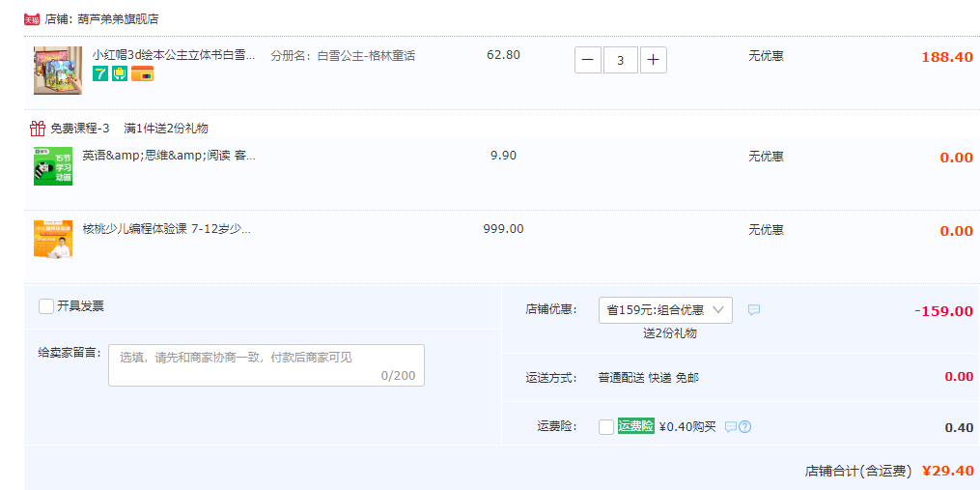
Task: Click the 0.40 shipping insurance amount
Action: pyautogui.click(x=959, y=428)
